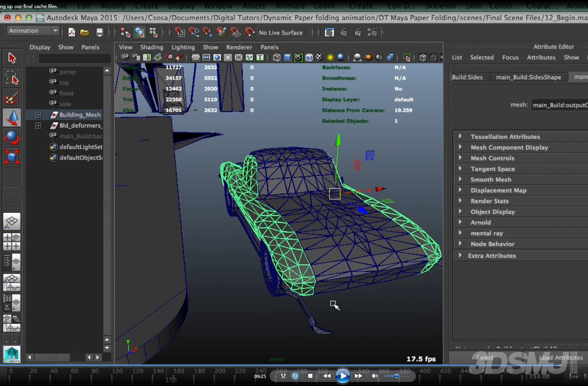Activate the Scale tool cube icon
Screen dimensions: 588x386
[12, 157]
